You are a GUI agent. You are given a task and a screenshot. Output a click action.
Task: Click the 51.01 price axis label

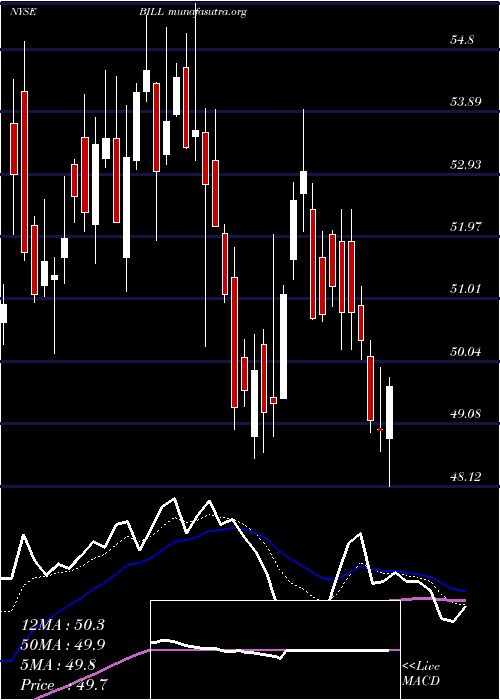point(465,289)
